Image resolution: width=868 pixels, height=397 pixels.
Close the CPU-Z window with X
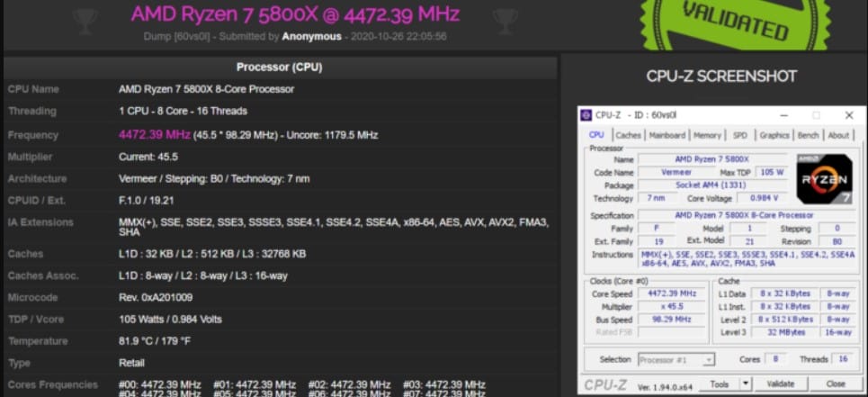[x=848, y=115]
